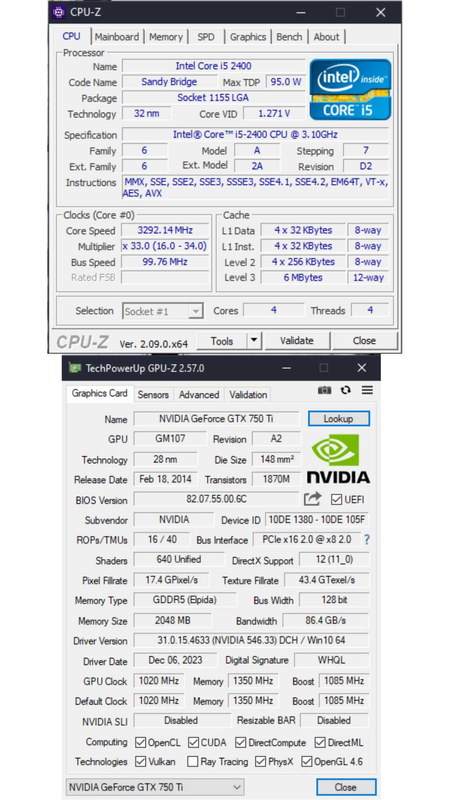Toggle the Ray Tracing checkbox

coord(192,762)
